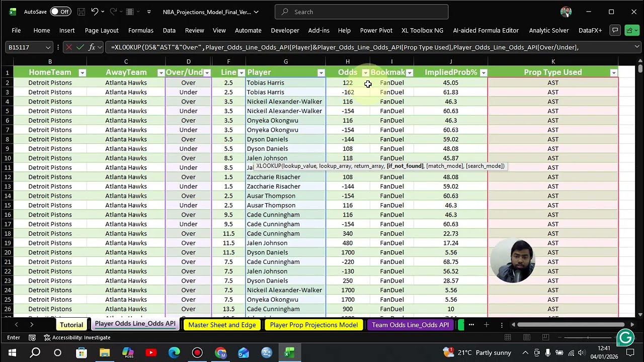Open Outlook from the taskbar
644x362 pixels.
click(244, 352)
